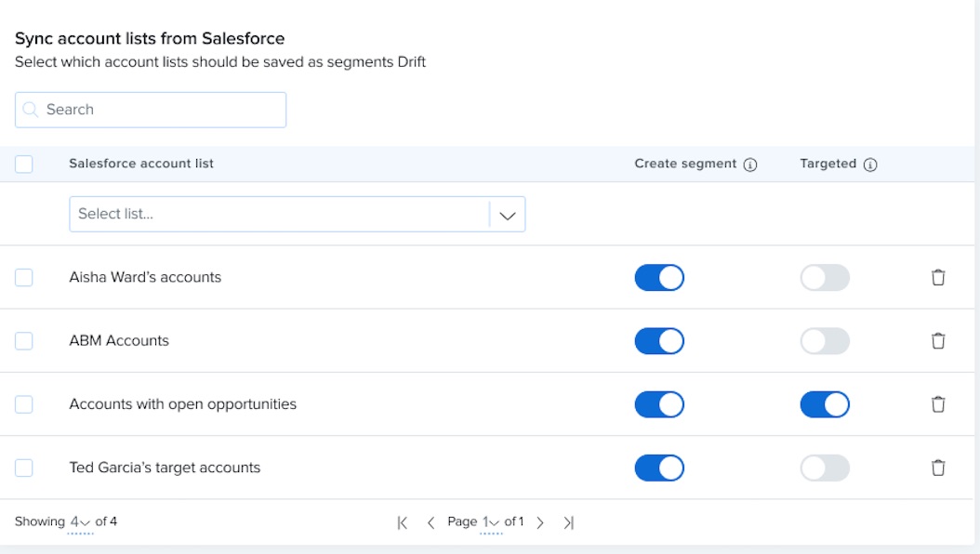Enable Targeted for ABM Accounts
Screen dimensions: 980x554
[x=825, y=341]
